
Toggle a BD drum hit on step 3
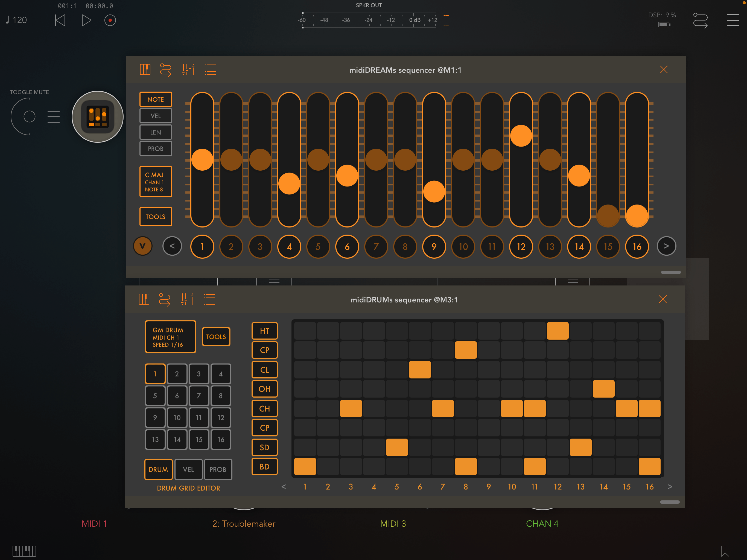click(x=351, y=466)
